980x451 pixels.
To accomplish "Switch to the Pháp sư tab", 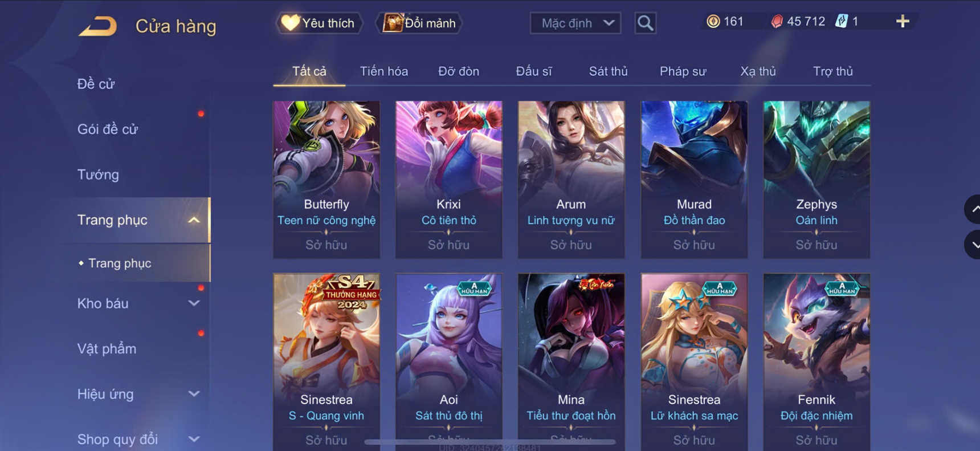I will pyautogui.click(x=683, y=71).
